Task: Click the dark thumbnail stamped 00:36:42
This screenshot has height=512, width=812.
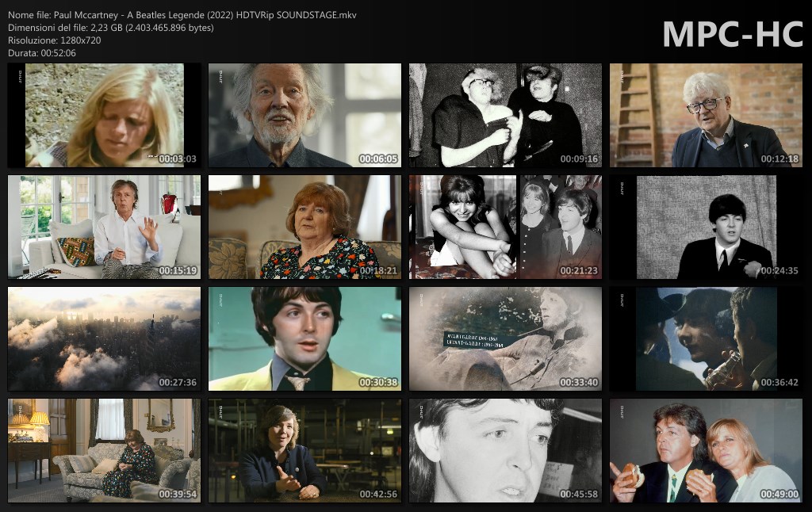Action: (706, 339)
